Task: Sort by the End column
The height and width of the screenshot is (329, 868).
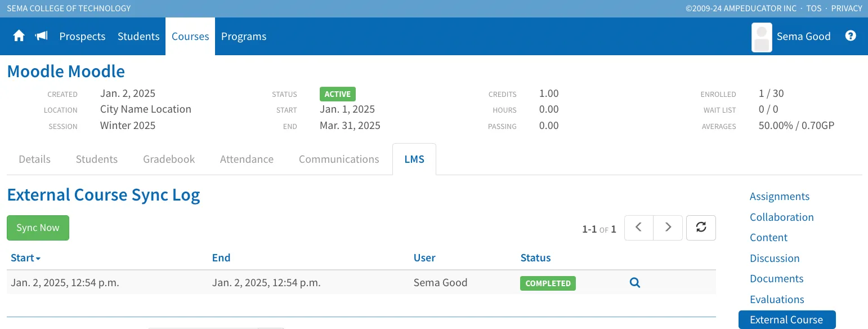Action: [x=221, y=258]
